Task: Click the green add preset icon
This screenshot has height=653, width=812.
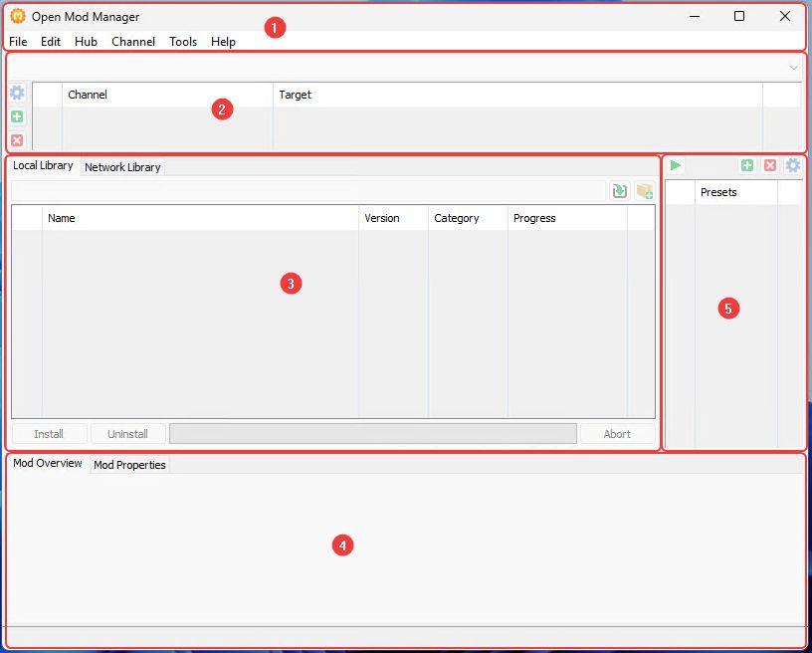Action: [x=746, y=165]
